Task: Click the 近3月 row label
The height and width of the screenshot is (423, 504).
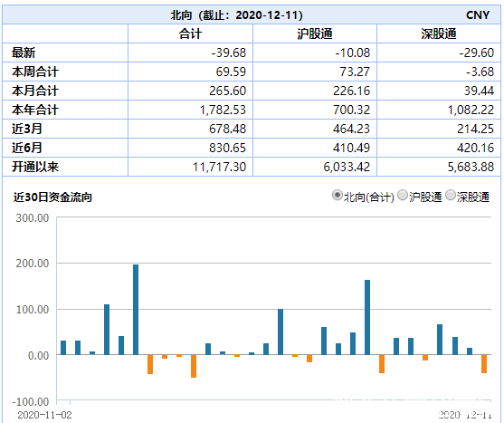Action: (27, 129)
